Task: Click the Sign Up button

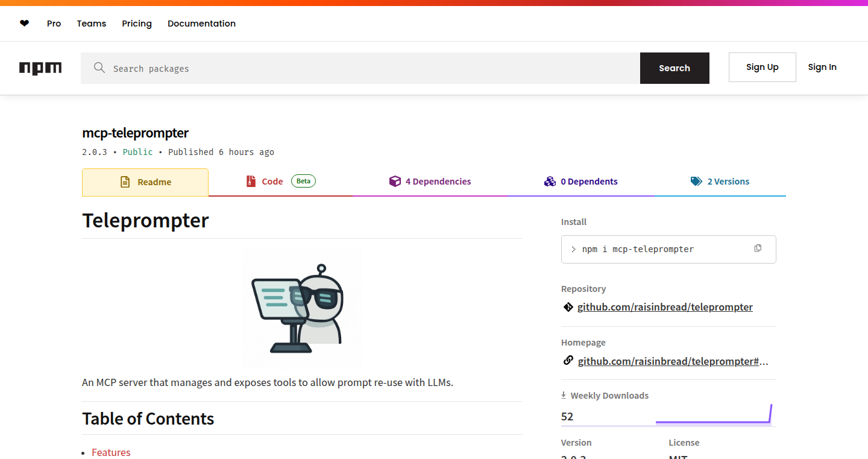Action: 763,67
